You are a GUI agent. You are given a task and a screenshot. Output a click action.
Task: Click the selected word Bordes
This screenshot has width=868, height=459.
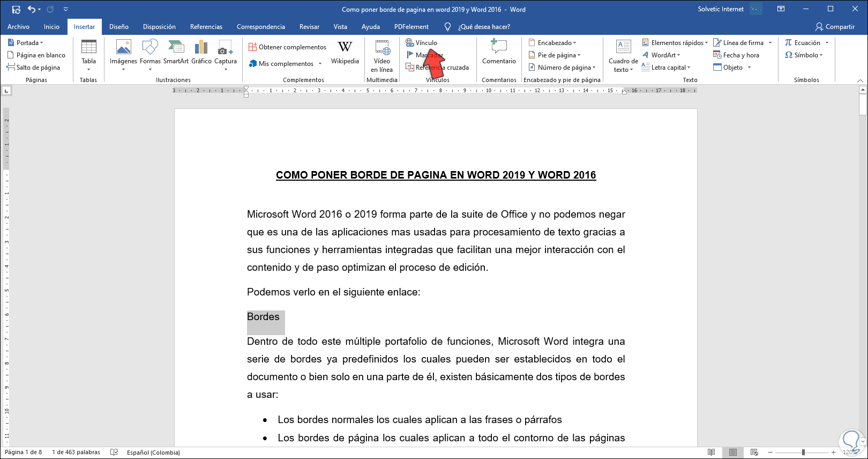pos(263,317)
